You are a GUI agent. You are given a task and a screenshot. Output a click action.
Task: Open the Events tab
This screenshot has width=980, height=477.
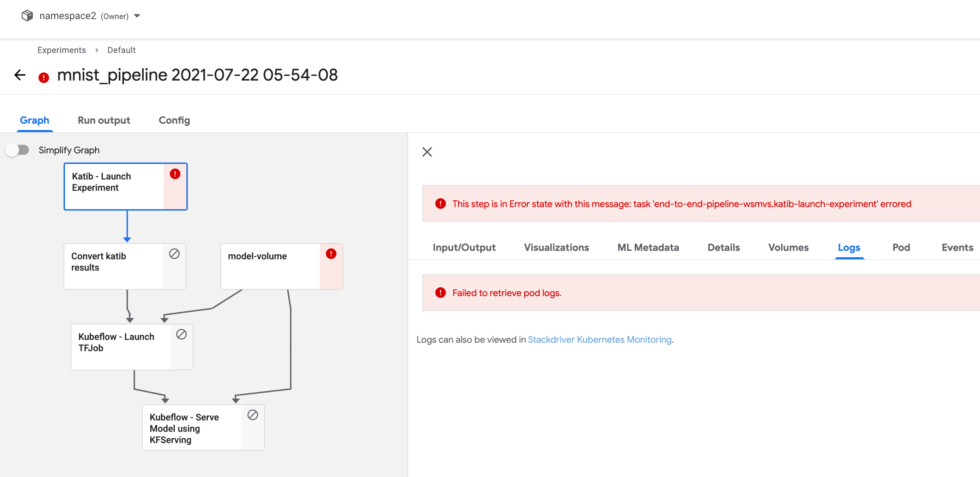(957, 247)
